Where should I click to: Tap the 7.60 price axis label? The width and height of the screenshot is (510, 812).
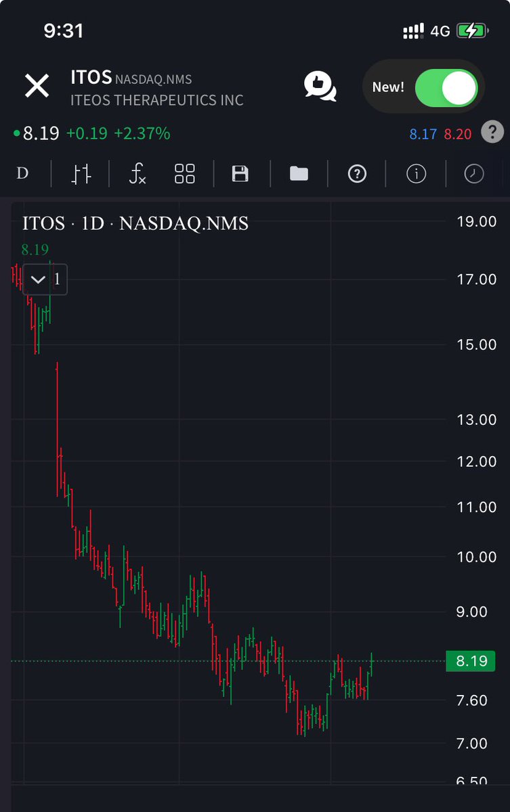(x=472, y=700)
